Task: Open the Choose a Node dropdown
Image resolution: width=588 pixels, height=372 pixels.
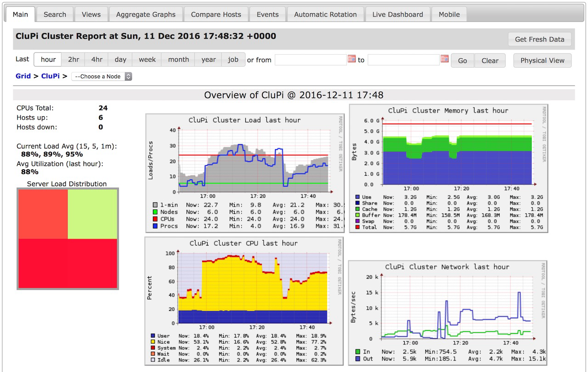Action: click(x=102, y=76)
